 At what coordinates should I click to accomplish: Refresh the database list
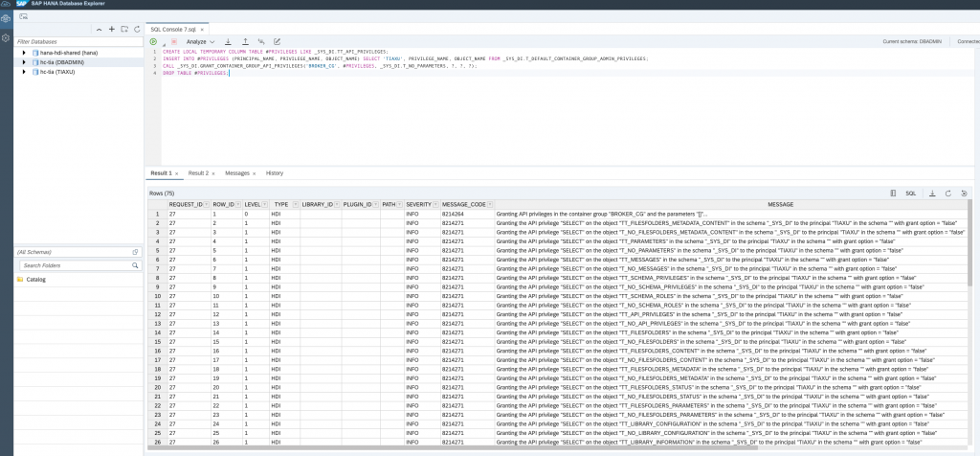[x=137, y=30]
